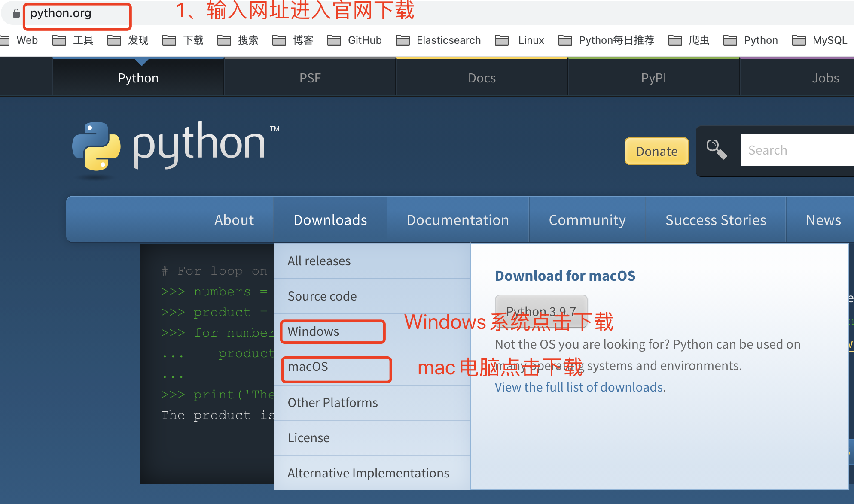Open the Elasticsearch bookmarks folder
This screenshot has height=504, width=854.
[x=438, y=40]
